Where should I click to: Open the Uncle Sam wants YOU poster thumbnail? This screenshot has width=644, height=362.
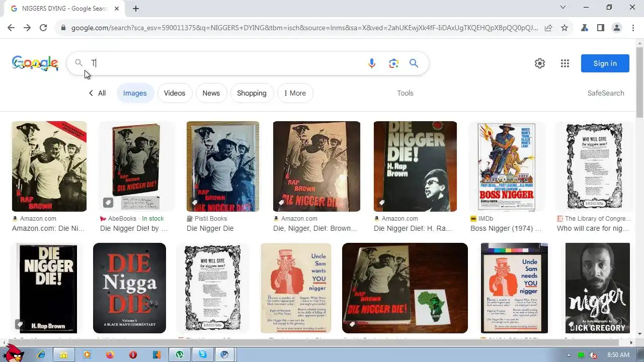[296, 288]
